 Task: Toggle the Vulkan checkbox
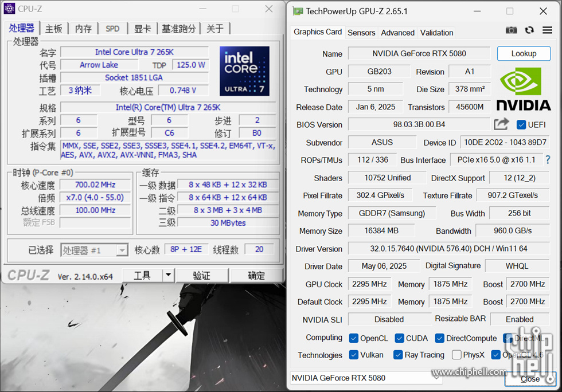pos(353,355)
